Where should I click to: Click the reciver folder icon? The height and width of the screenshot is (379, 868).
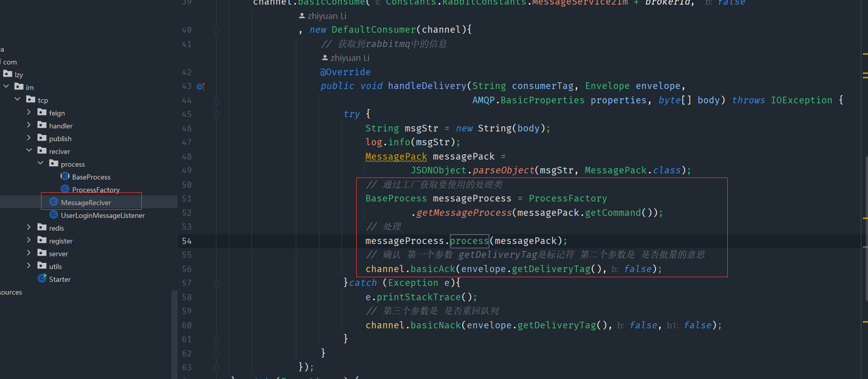coord(42,150)
